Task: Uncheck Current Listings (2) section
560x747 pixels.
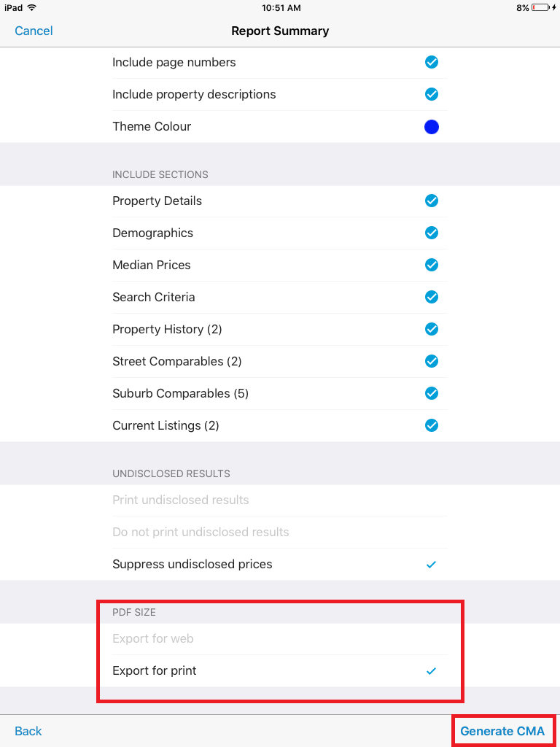Action: 432,426
